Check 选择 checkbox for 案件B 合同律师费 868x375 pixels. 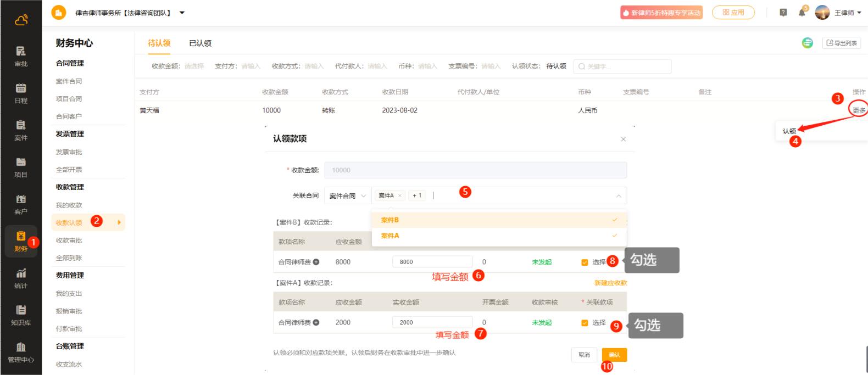(x=585, y=262)
